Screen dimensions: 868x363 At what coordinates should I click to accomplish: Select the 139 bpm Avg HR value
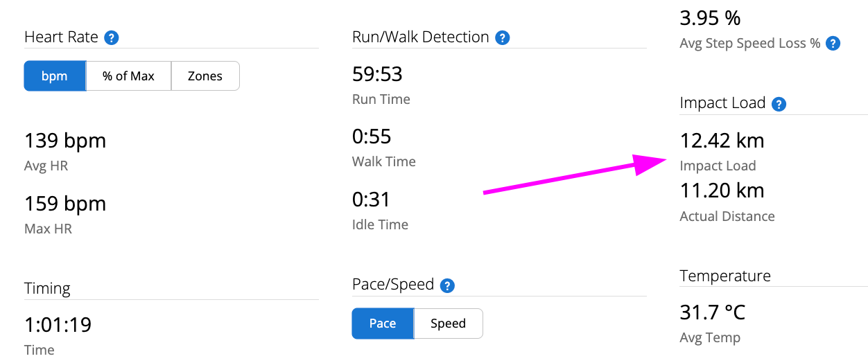pos(65,141)
